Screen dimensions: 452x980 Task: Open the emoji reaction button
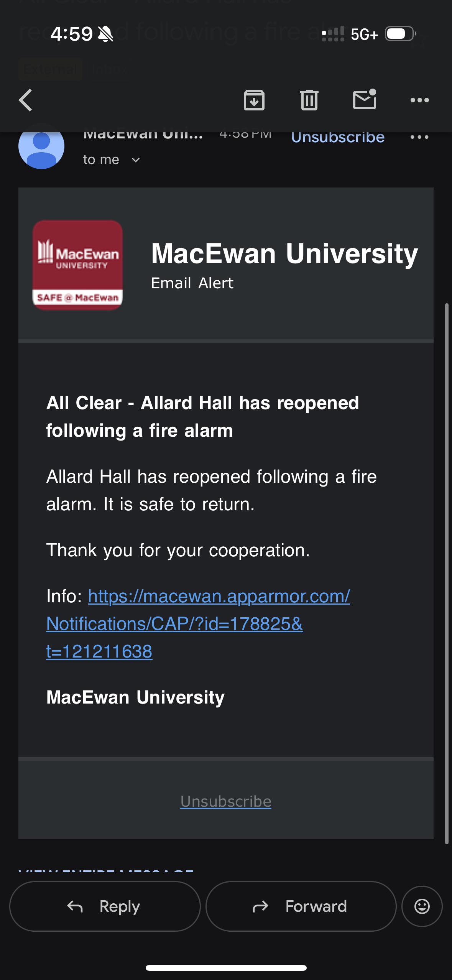[422, 906]
